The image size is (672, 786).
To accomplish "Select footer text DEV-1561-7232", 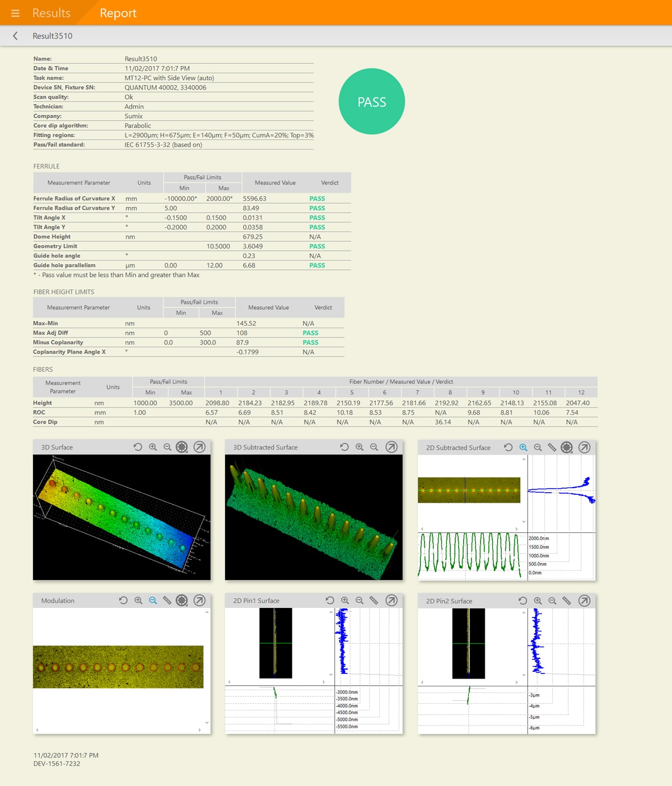I will 57,764.
